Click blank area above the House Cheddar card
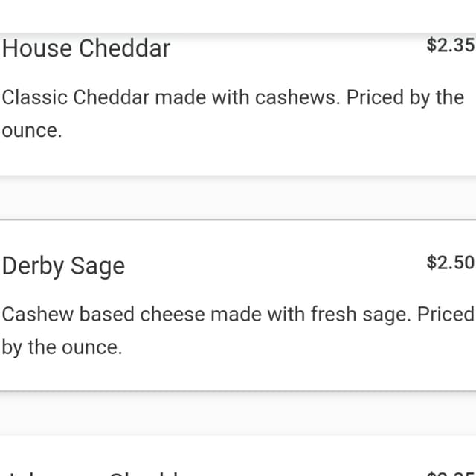 [x=238, y=16]
